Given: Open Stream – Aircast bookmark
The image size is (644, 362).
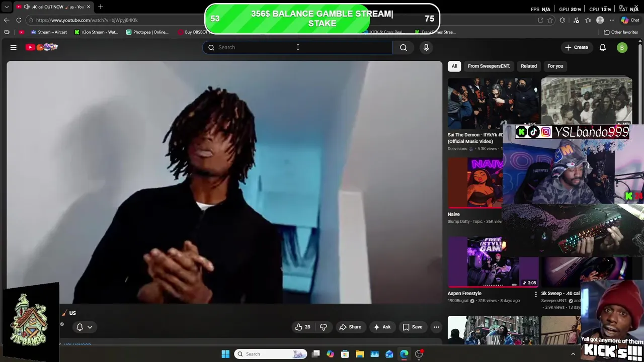Looking at the screenshot, I should tap(49, 32).
